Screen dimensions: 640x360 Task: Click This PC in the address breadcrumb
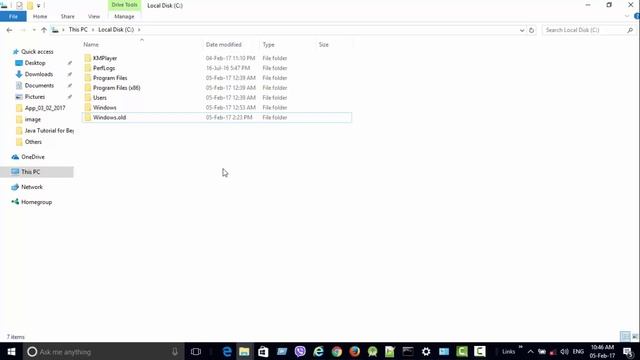coord(78,29)
